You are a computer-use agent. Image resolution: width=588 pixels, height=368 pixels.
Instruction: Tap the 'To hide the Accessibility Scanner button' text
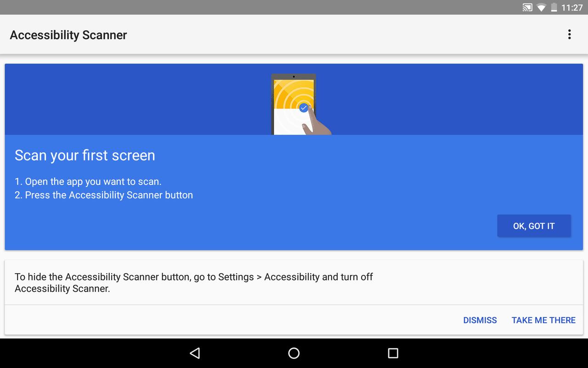(x=194, y=283)
